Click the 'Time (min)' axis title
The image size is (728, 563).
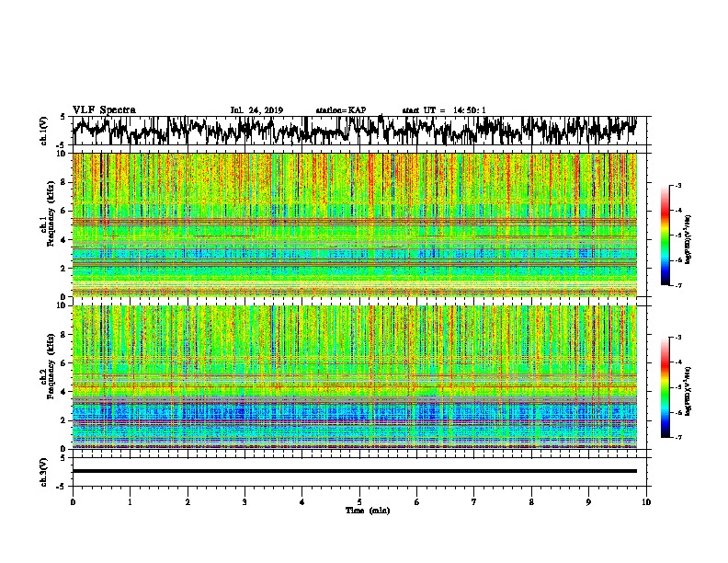368,511
